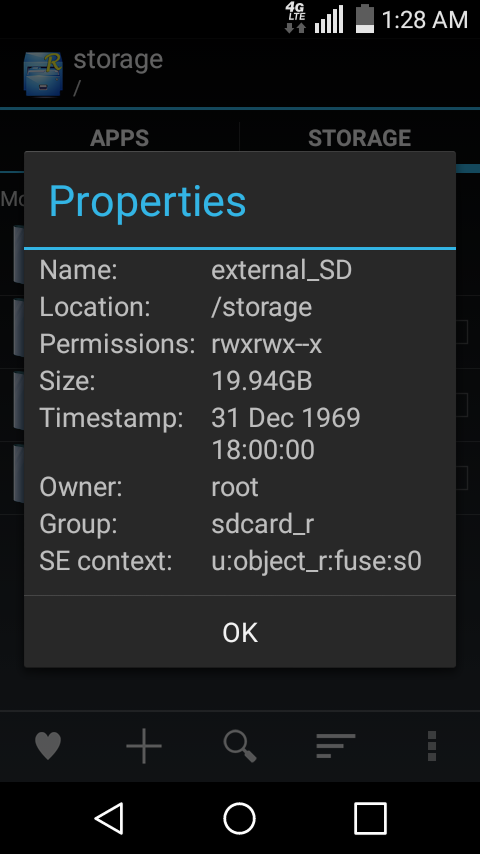This screenshot has height=854, width=480.
Task: Tap the Root Explorer app icon
Action: (42, 74)
